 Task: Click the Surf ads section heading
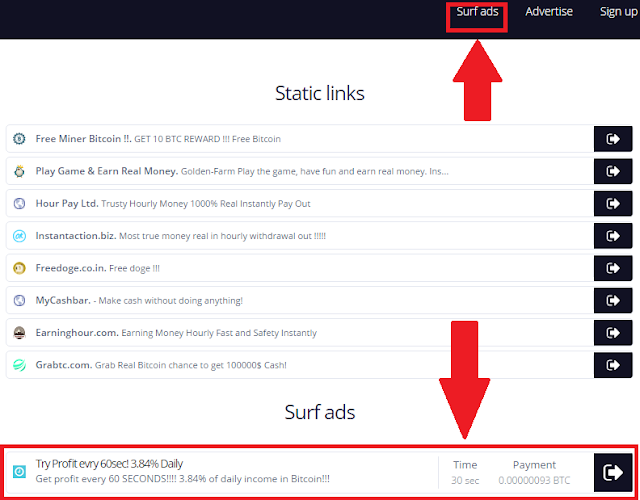click(x=320, y=412)
